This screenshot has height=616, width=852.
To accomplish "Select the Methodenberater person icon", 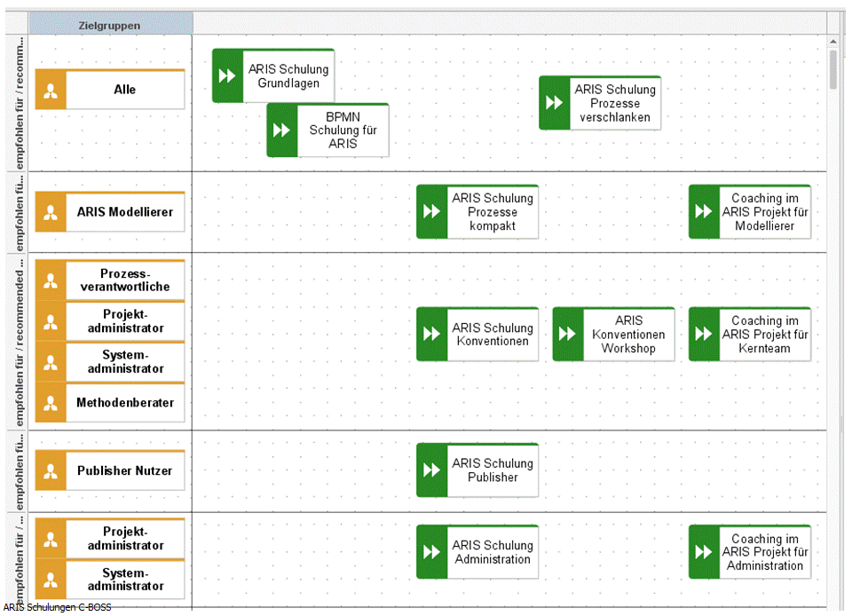I will point(51,402).
